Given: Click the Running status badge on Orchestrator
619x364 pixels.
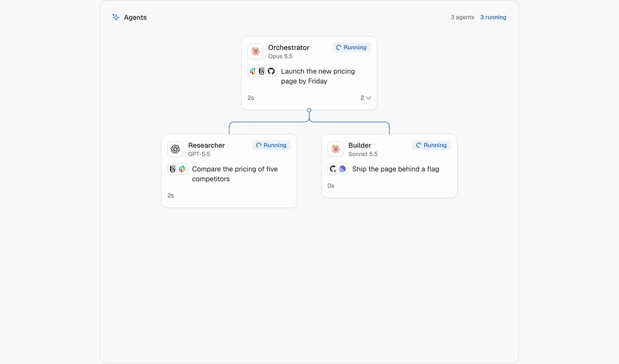Looking at the screenshot, I should [x=351, y=48].
